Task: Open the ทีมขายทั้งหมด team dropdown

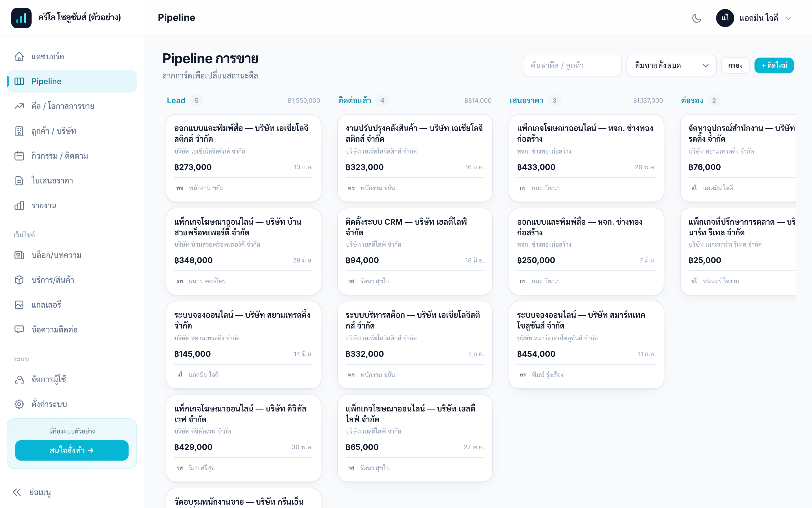Action: click(x=671, y=65)
